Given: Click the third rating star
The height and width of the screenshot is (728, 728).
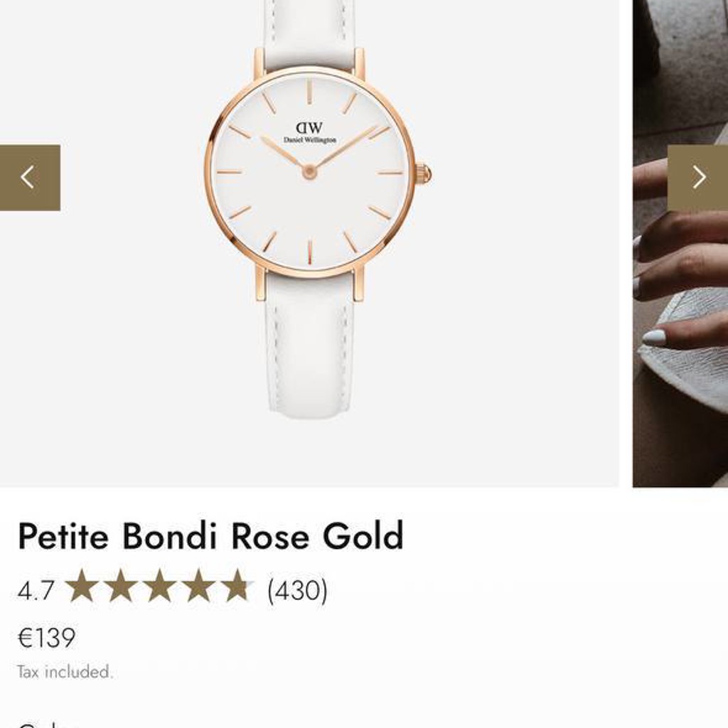Looking at the screenshot, I should 159,586.
